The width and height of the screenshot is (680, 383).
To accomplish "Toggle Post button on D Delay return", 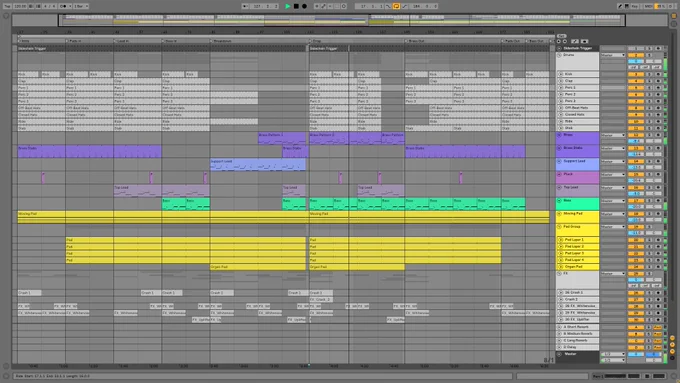I will click(658, 347).
